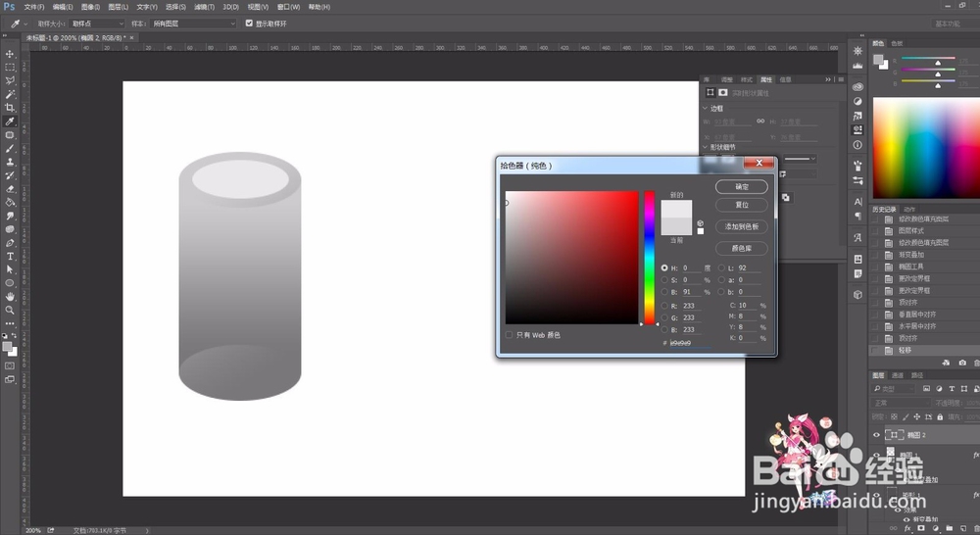The width and height of the screenshot is (980, 535).
Task: Select the Brush tool
Action: [x=10, y=149]
